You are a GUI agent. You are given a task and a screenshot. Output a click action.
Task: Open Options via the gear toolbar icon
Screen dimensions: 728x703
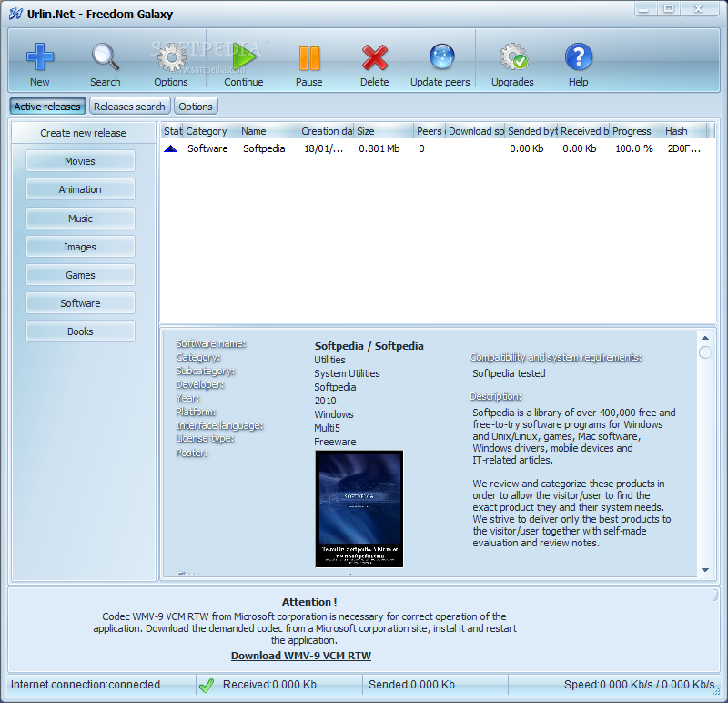[x=171, y=56]
